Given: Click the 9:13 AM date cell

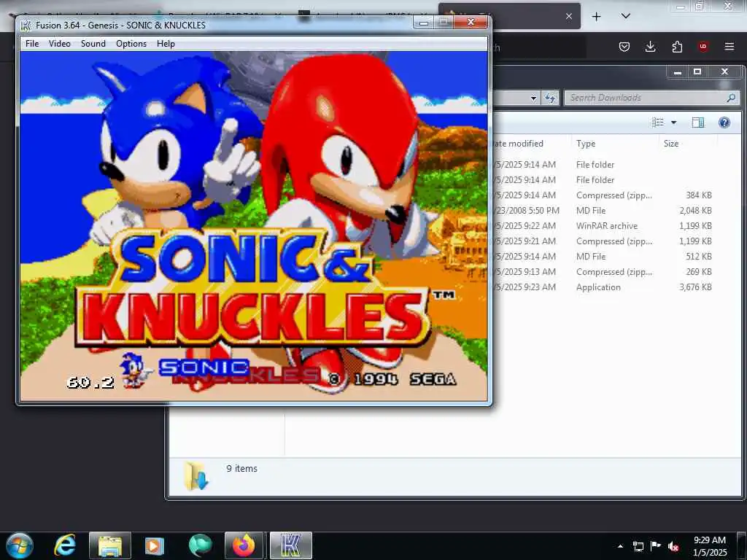Looking at the screenshot, I should (x=525, y=271).
